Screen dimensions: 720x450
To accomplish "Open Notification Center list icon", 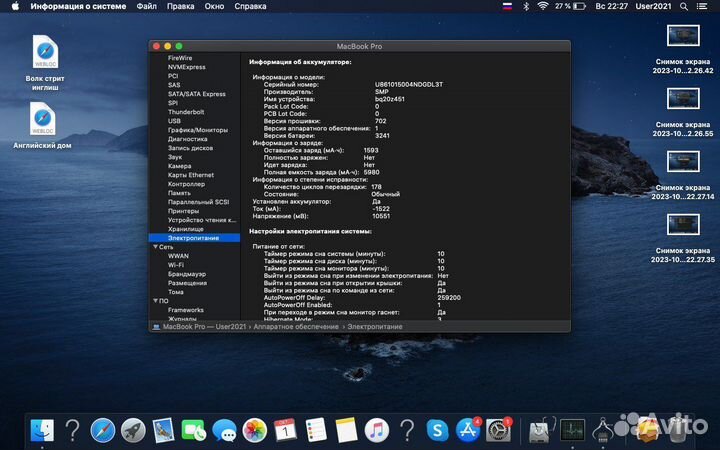I will point(702,6).
